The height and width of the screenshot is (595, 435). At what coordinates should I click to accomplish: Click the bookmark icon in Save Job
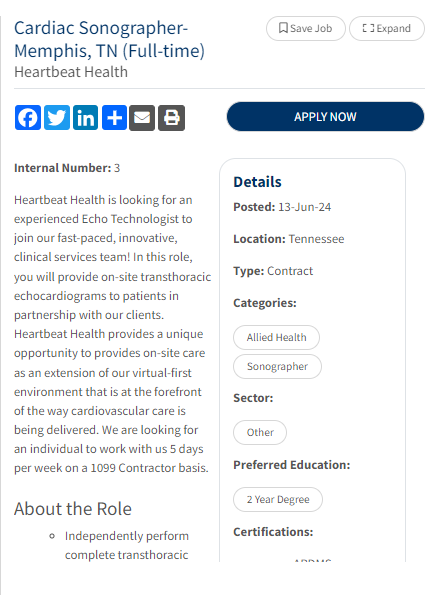(283, 28)
